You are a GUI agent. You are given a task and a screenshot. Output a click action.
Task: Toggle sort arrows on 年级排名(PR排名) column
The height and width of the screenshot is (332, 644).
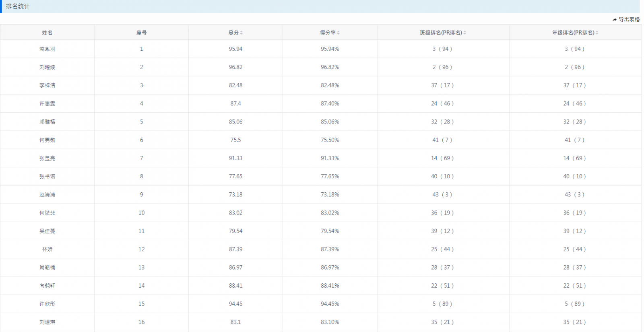(597, 33)
